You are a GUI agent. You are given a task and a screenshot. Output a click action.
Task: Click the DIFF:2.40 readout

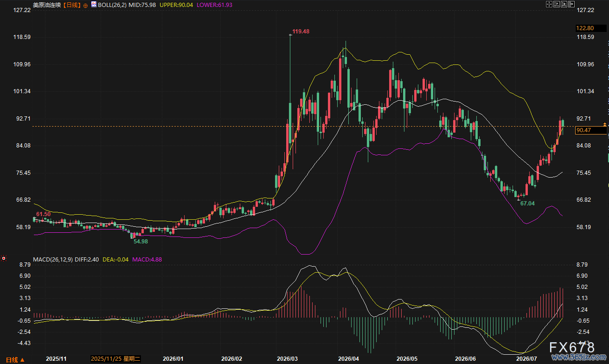coord(87,260)
